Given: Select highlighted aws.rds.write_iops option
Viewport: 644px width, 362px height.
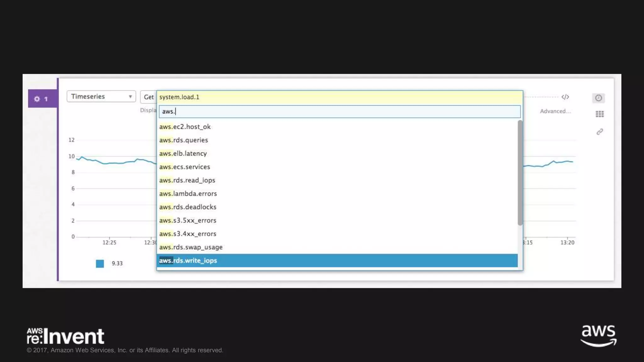Looking at the screenshot, I should (188, 261).
